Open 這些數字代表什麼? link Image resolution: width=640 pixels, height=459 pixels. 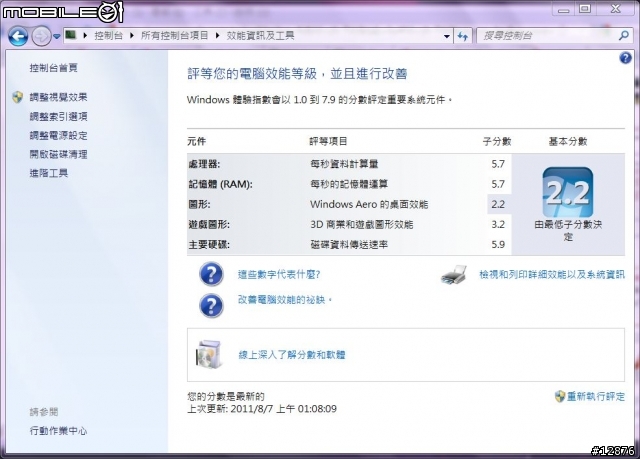point(279,275)
